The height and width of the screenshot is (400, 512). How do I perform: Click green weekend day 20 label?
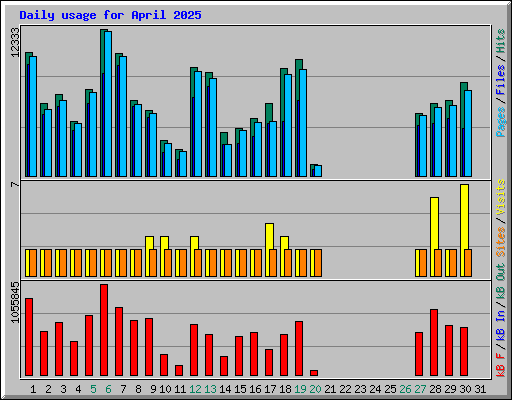click(315, 389)
